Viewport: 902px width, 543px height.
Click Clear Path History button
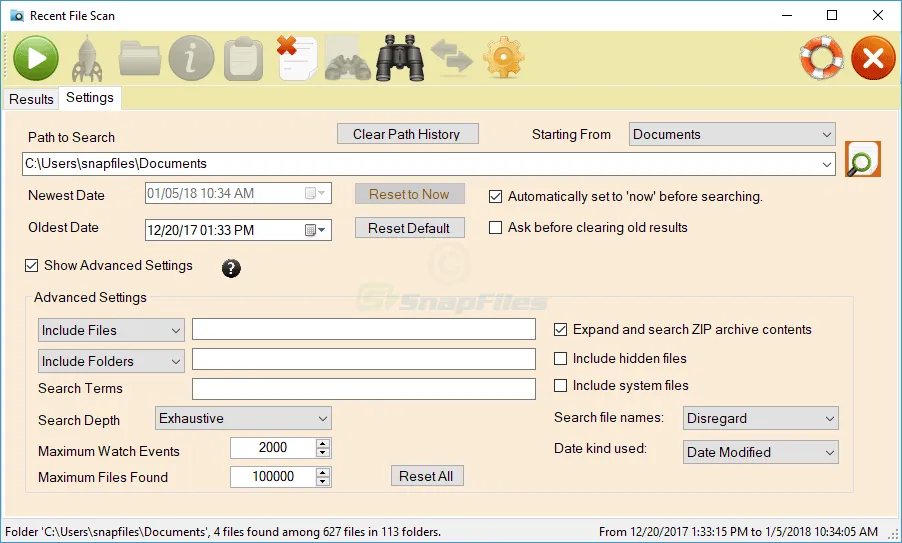(407, 134)
